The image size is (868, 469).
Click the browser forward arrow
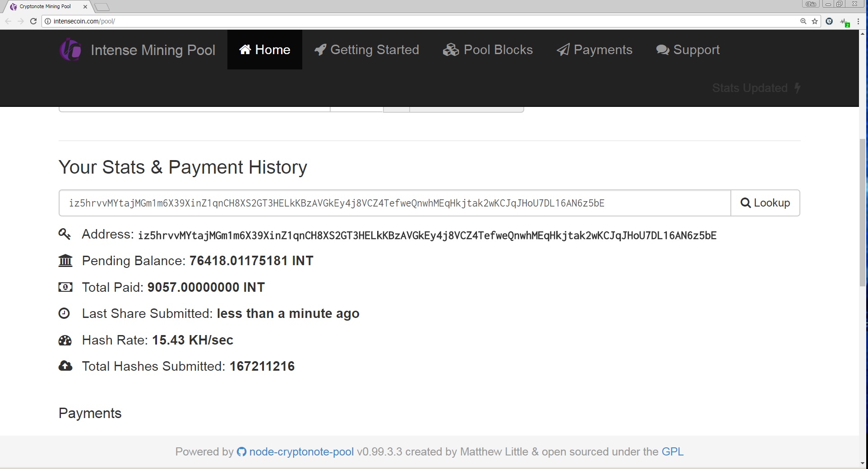coord(21,21)
